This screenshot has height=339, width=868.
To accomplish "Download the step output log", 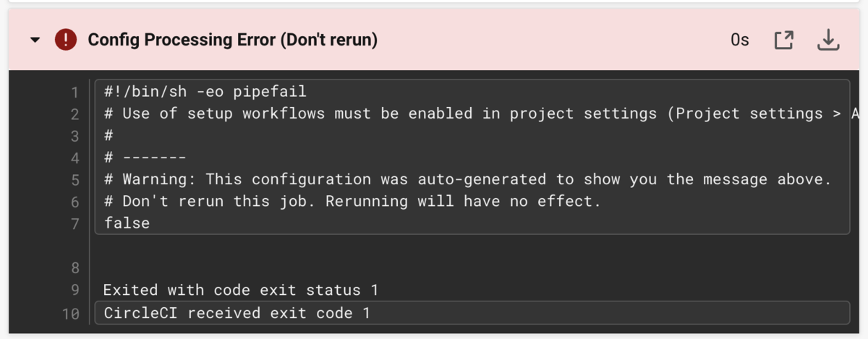I will point(827,40).
